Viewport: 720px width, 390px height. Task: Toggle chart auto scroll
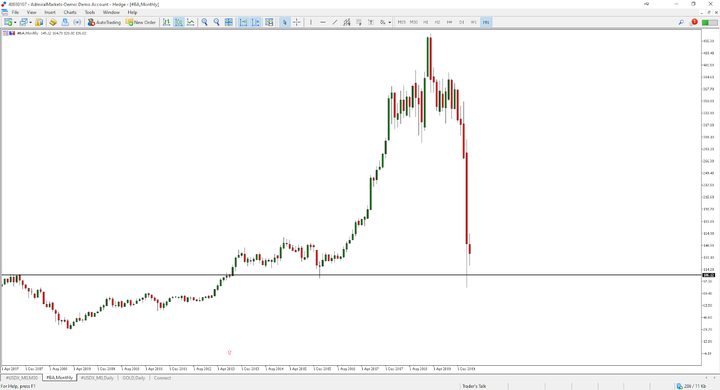click(243, 22)
